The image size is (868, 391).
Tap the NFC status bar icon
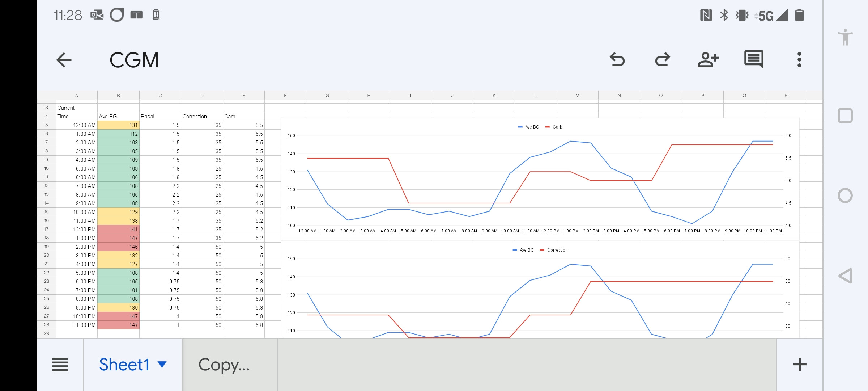point(706,15)
